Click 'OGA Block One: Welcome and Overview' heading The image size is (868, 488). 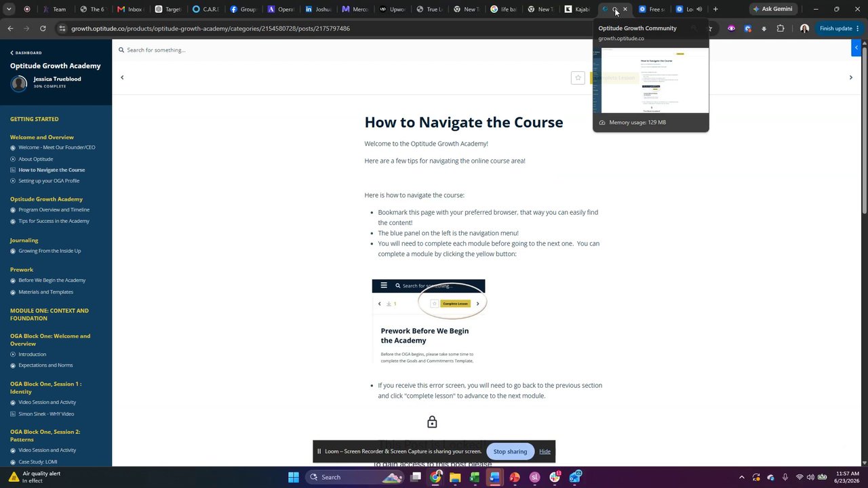50,340
